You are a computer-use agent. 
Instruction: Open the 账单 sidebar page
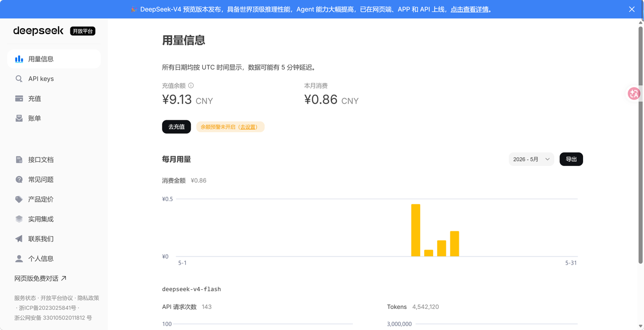click(54, 118)
